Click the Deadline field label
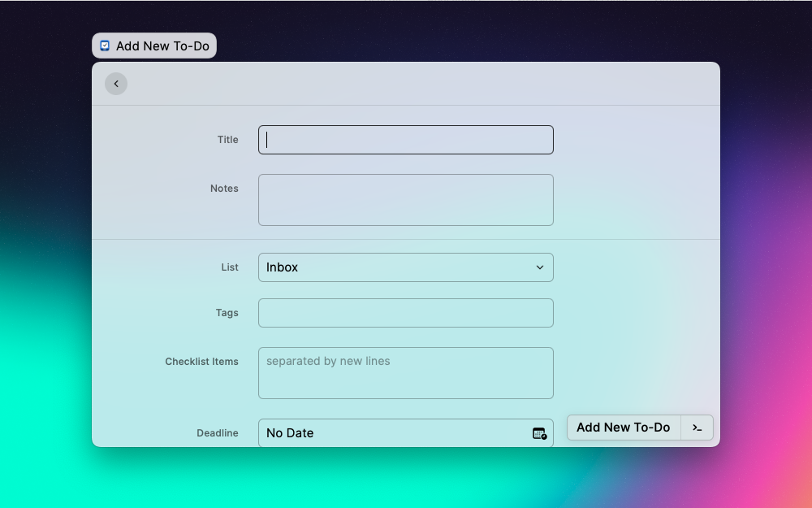 point(218,433)
